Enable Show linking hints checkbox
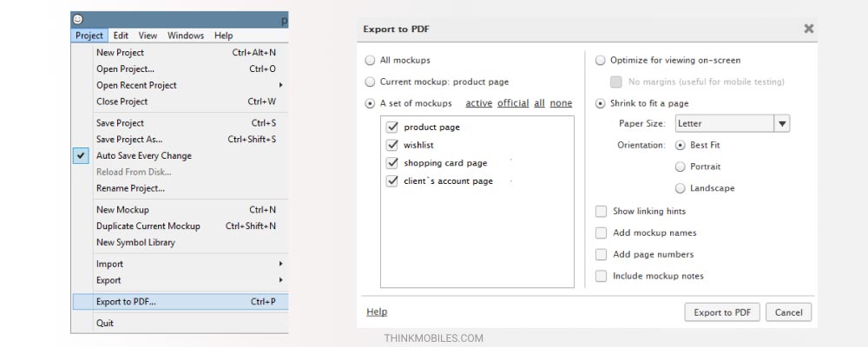868x347 pixels. click(x=602, y=212)
